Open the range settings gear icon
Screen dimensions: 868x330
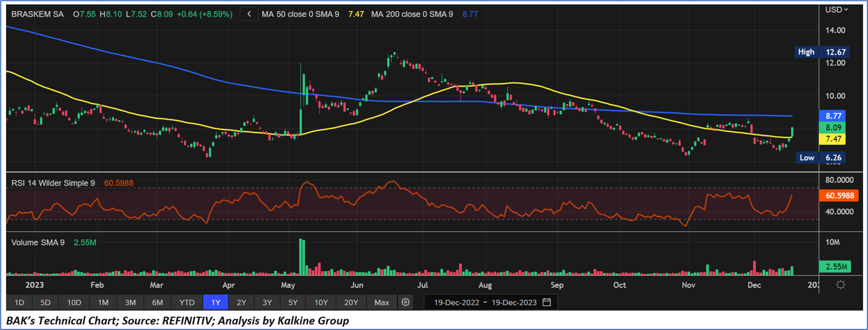coord(405,302)
